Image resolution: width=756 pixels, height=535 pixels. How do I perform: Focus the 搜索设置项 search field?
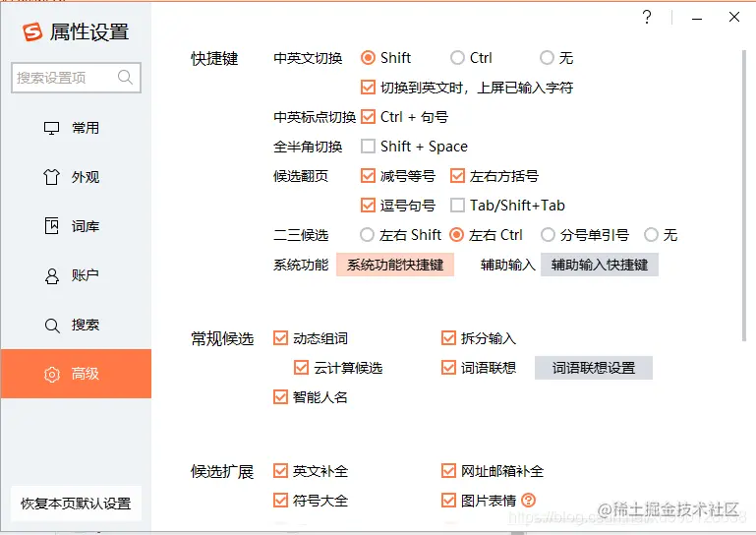point(76,78)
